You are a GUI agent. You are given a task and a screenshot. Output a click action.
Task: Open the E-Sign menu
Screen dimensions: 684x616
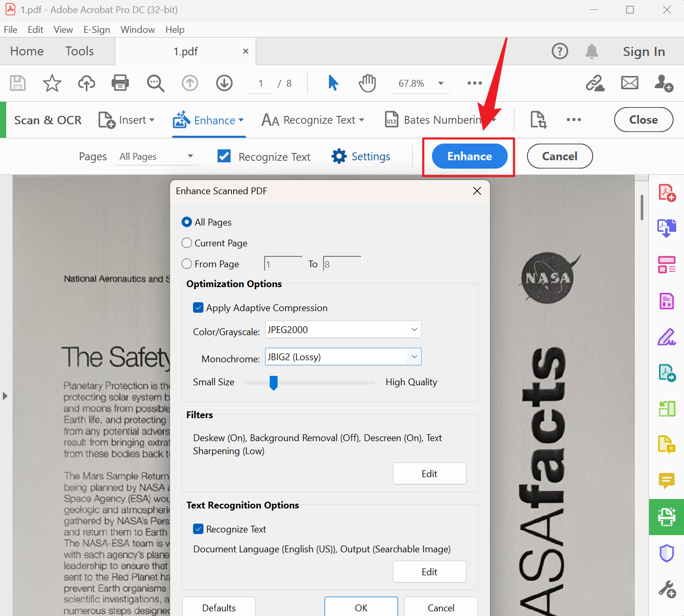(97, 30)
